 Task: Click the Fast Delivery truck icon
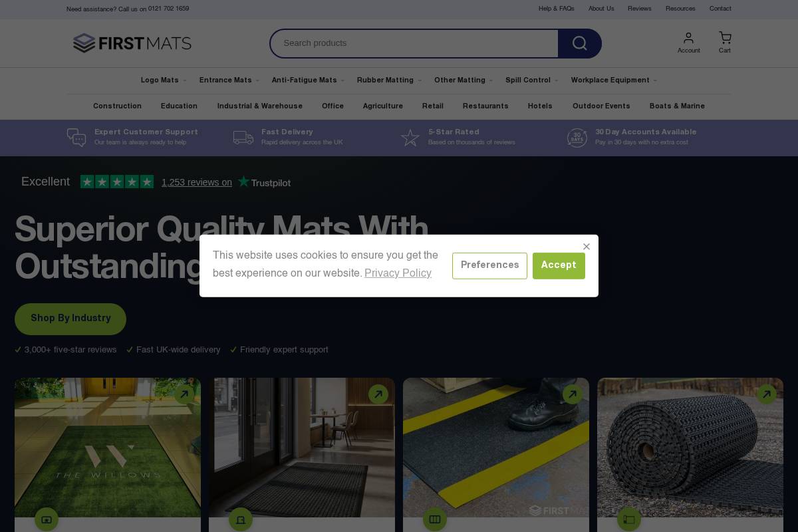pyautogui.click(x=243, y=138)
